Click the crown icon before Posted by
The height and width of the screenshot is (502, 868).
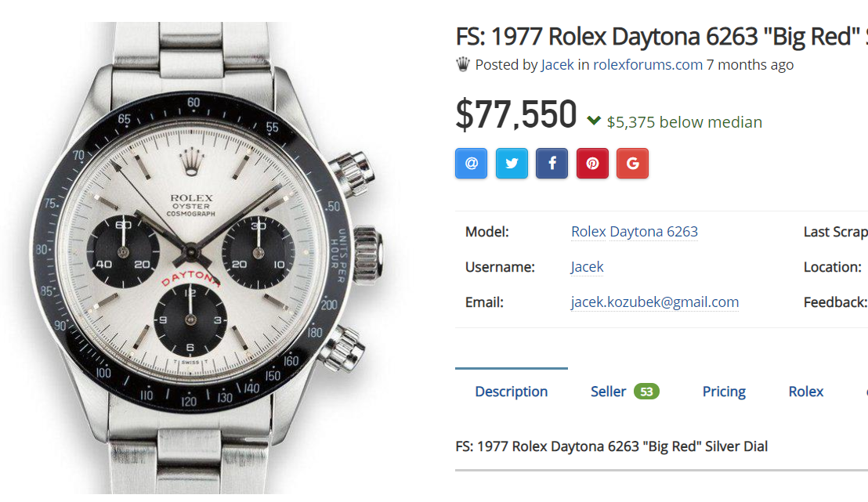point(463,64)
